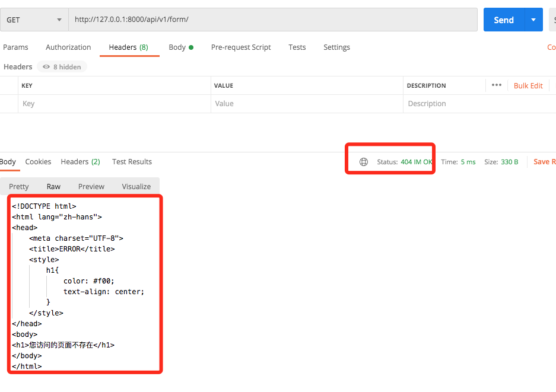The width and height of the screenshot is (556, 392).
Task: Open the GET method dropdown
Action: (34, 20)
